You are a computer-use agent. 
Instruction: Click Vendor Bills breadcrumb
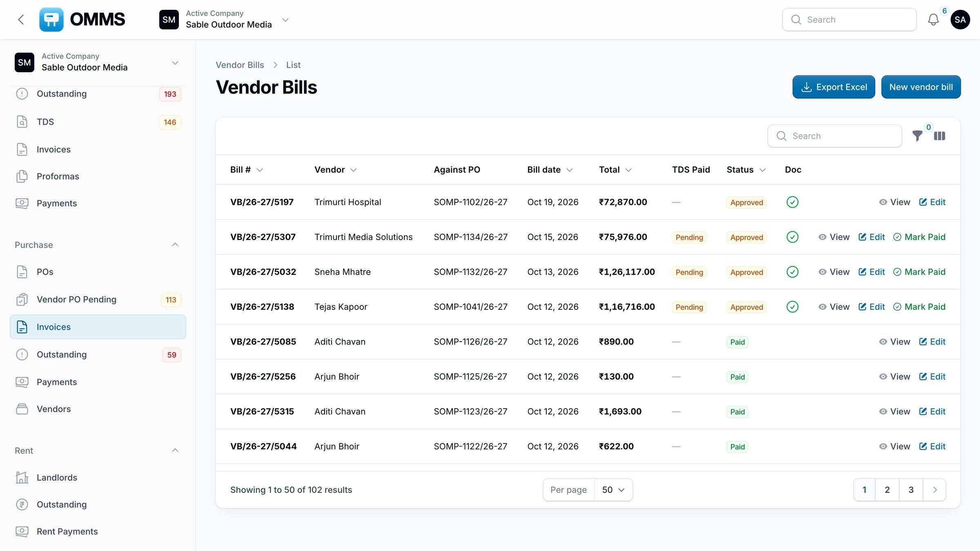tap(240, 65)
